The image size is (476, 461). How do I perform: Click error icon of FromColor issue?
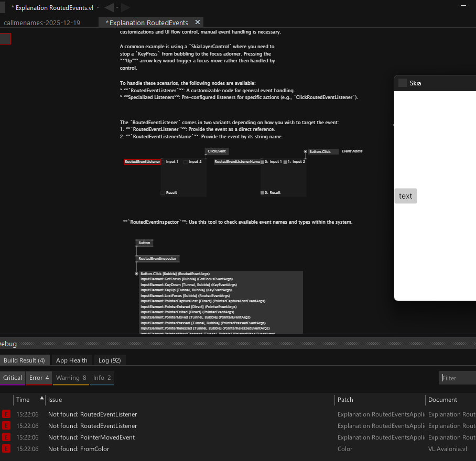pyautogui.click(x=6, y=448)
